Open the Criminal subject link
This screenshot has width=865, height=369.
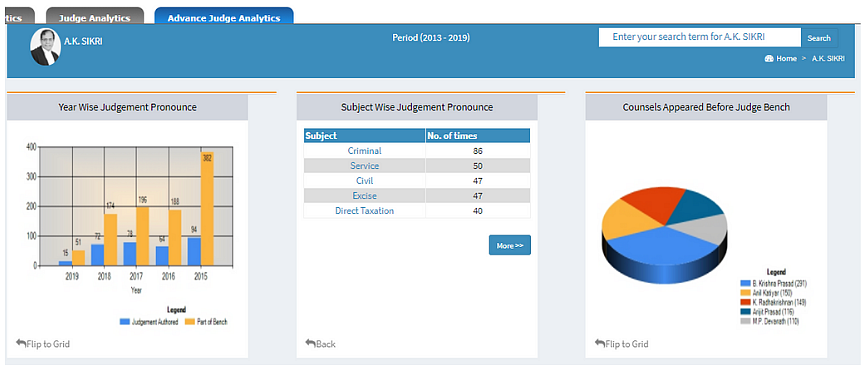(x=364, y=151)
